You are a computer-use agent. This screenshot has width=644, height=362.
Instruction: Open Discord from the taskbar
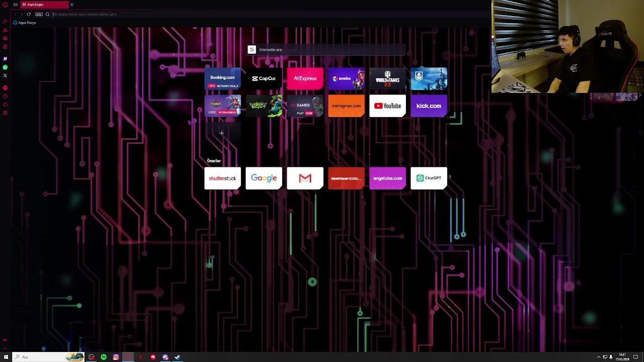[x=165, y=357]
